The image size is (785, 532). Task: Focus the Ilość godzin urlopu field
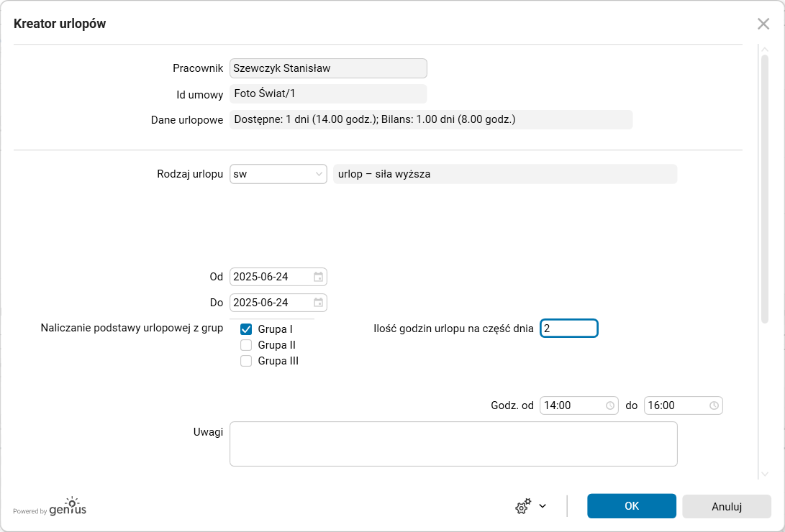pos(568,329)
